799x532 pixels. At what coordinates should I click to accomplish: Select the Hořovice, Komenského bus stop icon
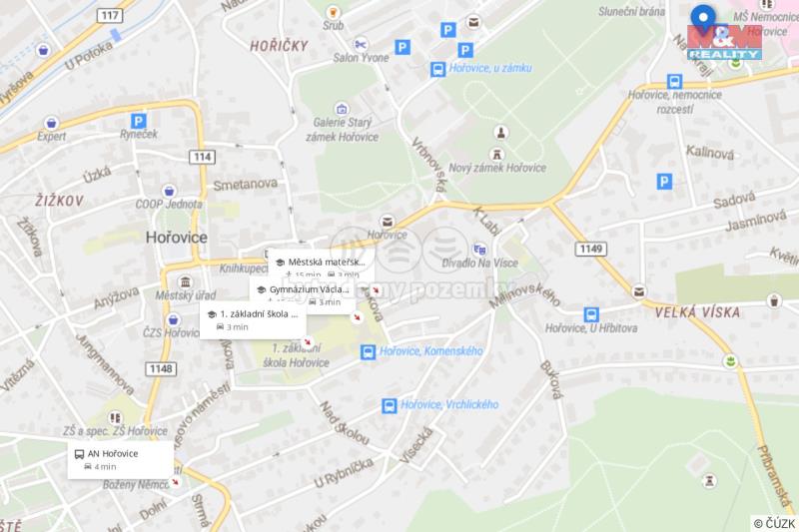[x=368, y=352]
